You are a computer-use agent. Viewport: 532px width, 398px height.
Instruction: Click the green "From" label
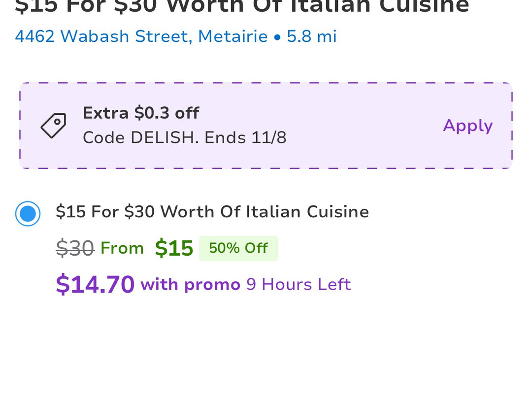[x=122, y=248]
